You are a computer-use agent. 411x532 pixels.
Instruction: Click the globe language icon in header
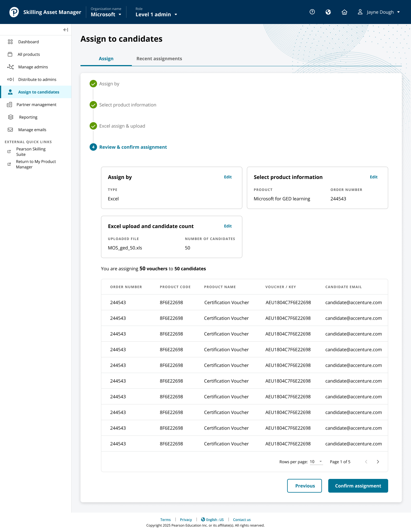328,12
